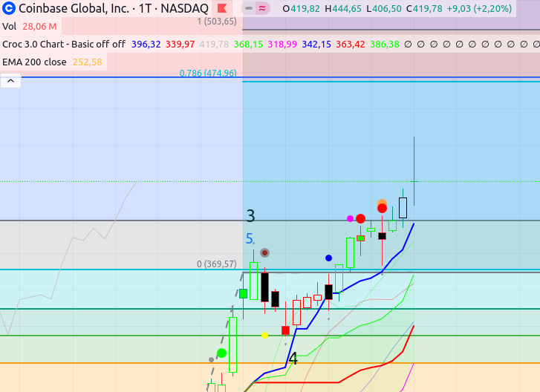
Task: Select the blue wave label 5
Action: [x=250, y=239]
